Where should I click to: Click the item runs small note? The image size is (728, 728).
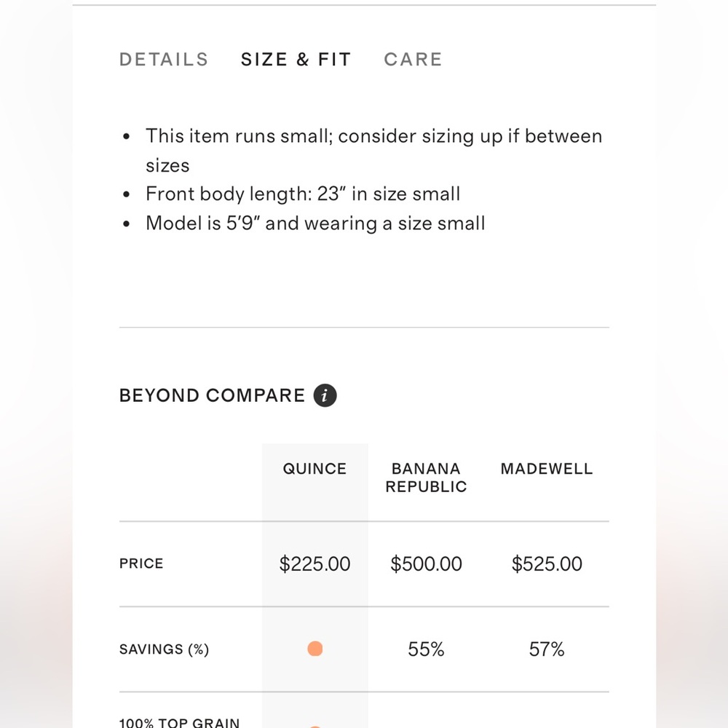click(x=373, y=151)
